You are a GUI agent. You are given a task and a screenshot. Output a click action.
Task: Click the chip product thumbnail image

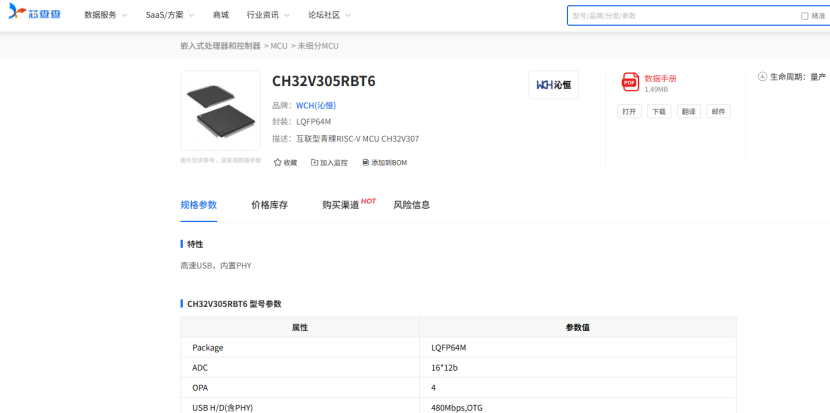coord(220,111)
